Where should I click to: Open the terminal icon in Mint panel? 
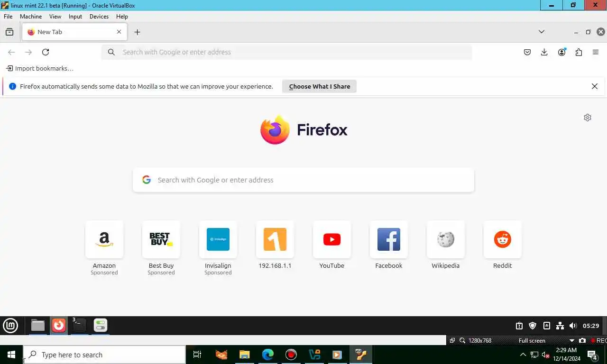coord(79,325)
